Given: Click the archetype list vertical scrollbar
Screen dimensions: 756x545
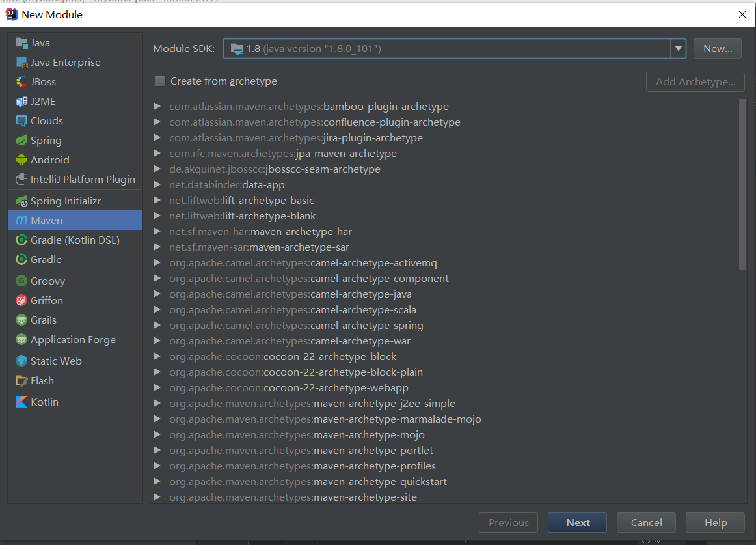Looking at the screenshot, I should click(x=742, y=184).
